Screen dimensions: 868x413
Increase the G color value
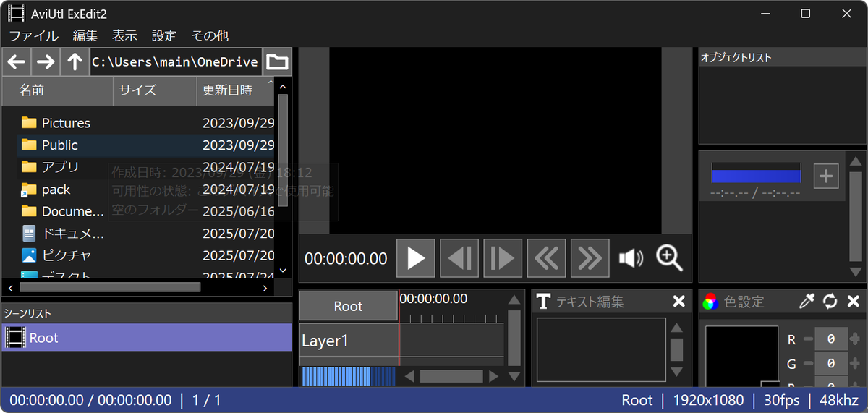[856, 363]
